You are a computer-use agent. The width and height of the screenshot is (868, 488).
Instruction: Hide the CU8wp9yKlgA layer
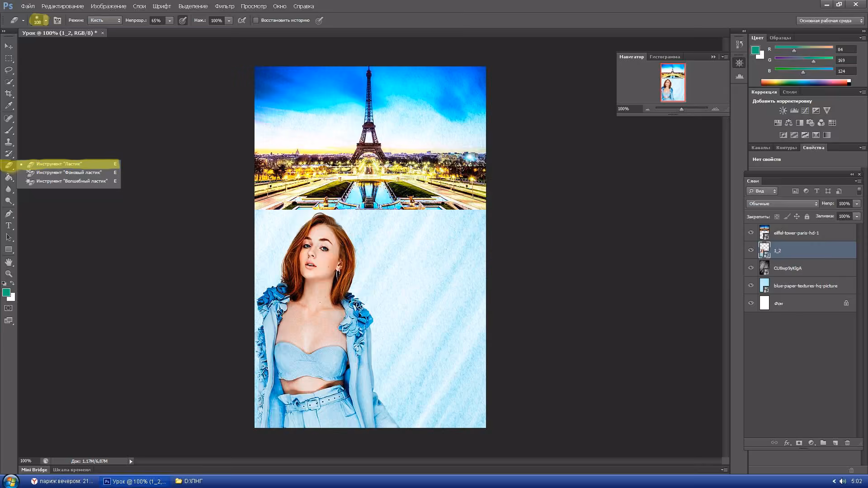point(751,268)
